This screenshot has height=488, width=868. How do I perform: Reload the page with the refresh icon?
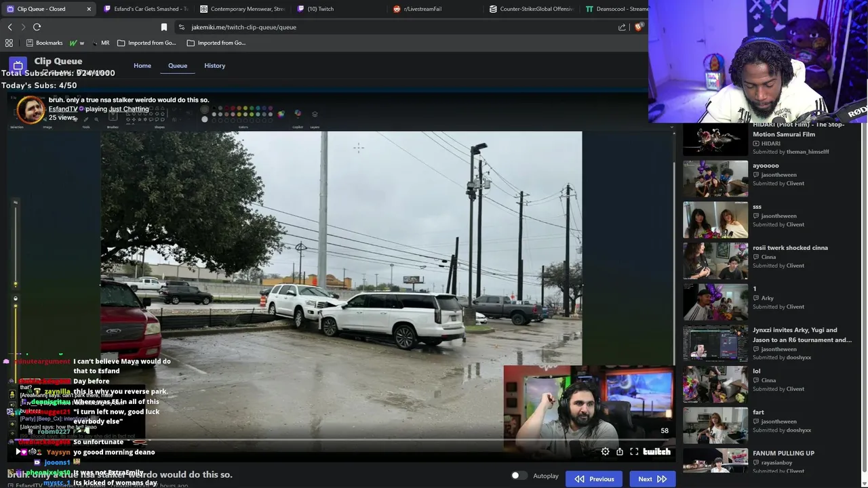click(37, 27)
